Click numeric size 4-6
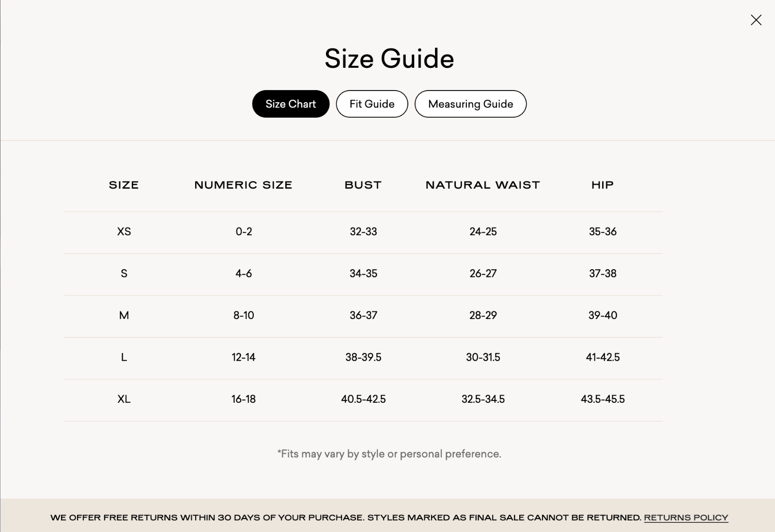The image size is (775, 532). coord(244,274)
